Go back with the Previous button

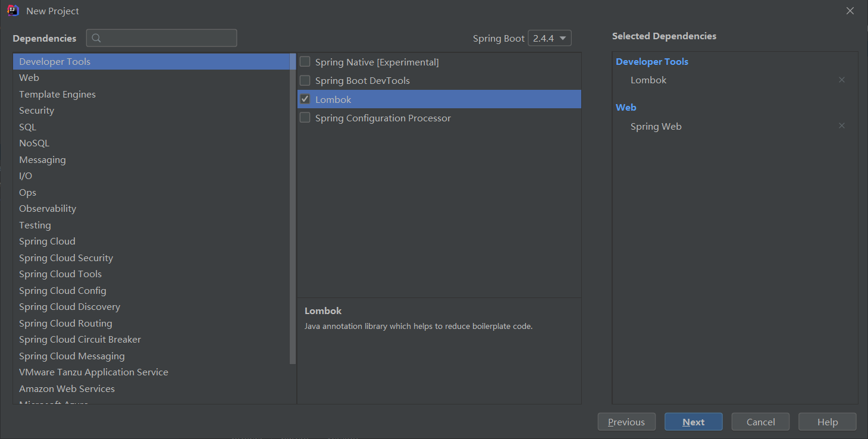(x=626, y=422)
